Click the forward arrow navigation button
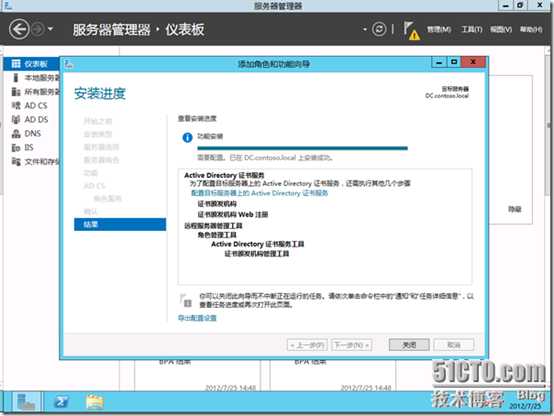This screenshot has height=416, width=554. (37, 29)
